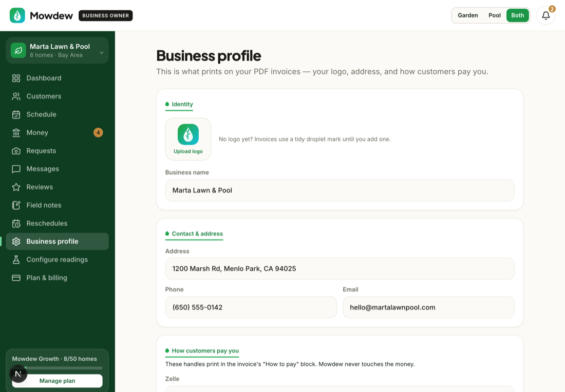This screenshot has height=392, width=565.
Task: Open Field notes
Action: click(x=58, y=205)
